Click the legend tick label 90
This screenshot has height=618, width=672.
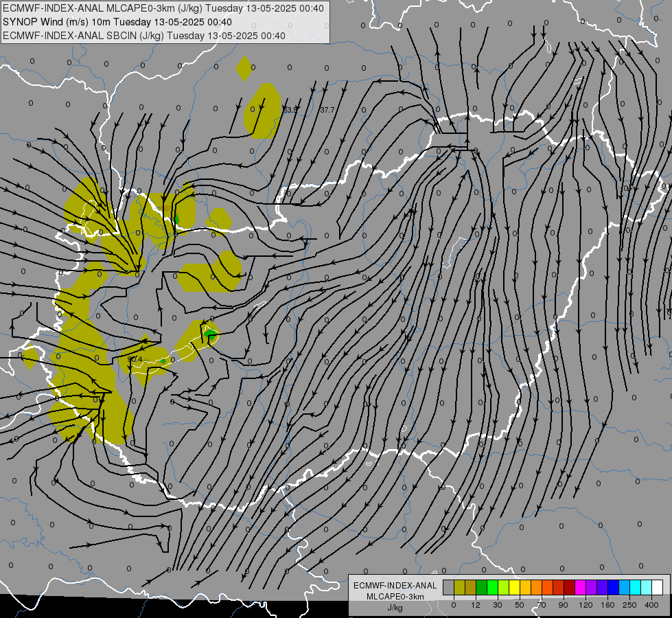564,605
